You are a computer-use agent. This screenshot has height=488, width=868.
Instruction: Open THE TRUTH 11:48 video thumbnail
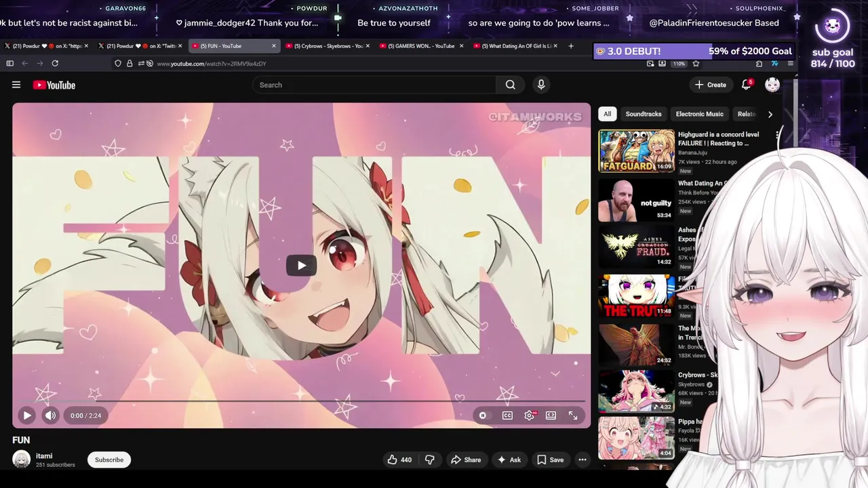coord(636,296)
